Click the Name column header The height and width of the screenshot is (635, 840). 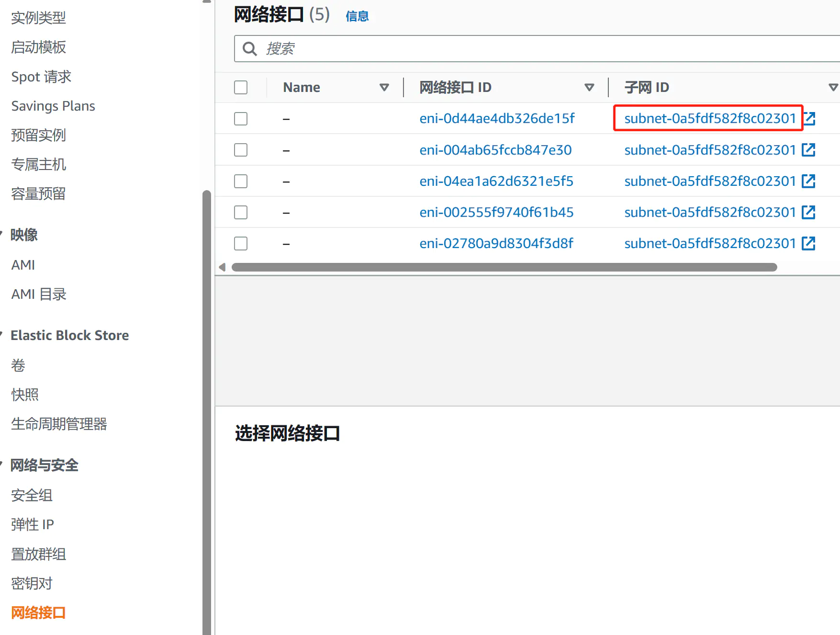pos(302,87)
